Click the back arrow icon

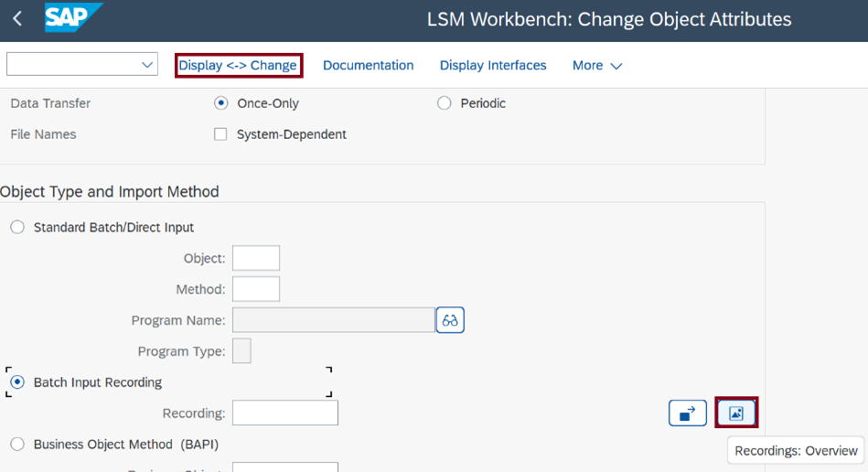[x=17, y=19]
